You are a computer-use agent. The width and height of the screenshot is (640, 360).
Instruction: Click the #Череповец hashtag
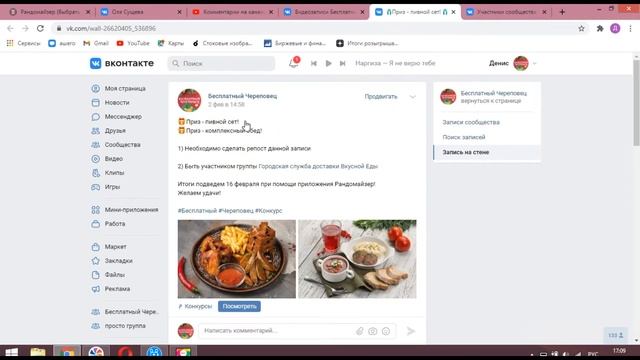pyautogui.click(x=236, y=211)
